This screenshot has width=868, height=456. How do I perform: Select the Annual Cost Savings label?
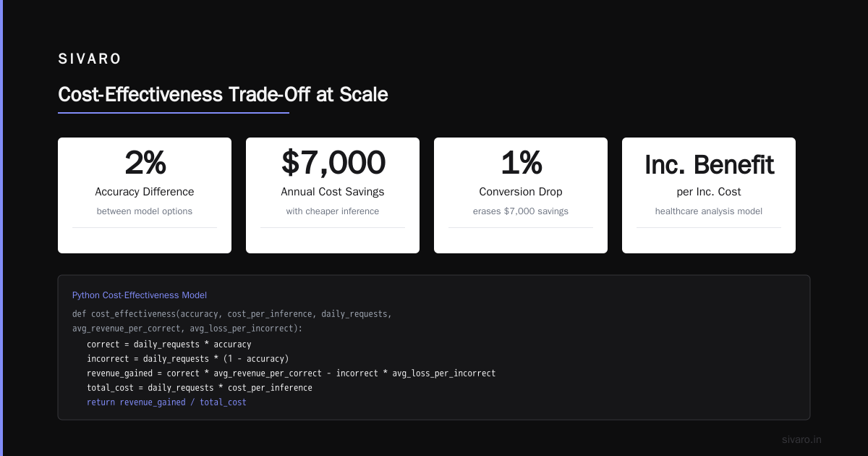click(x=333, y=192)
